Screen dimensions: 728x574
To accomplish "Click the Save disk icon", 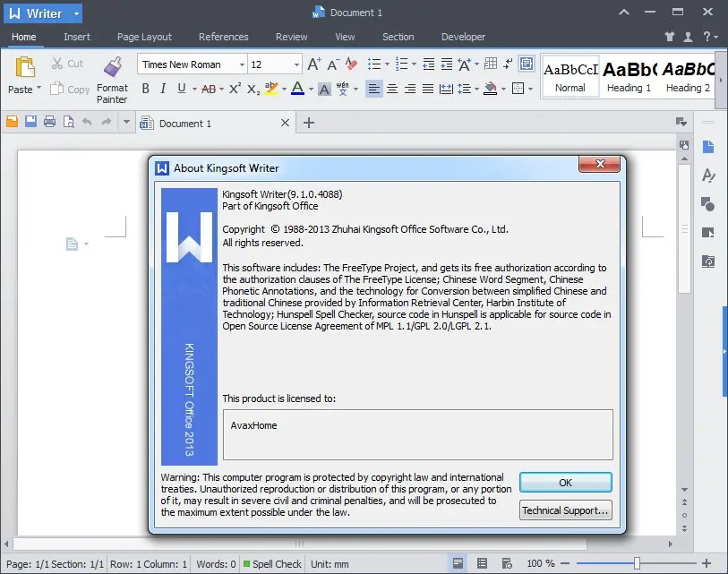I will (30, 122).
